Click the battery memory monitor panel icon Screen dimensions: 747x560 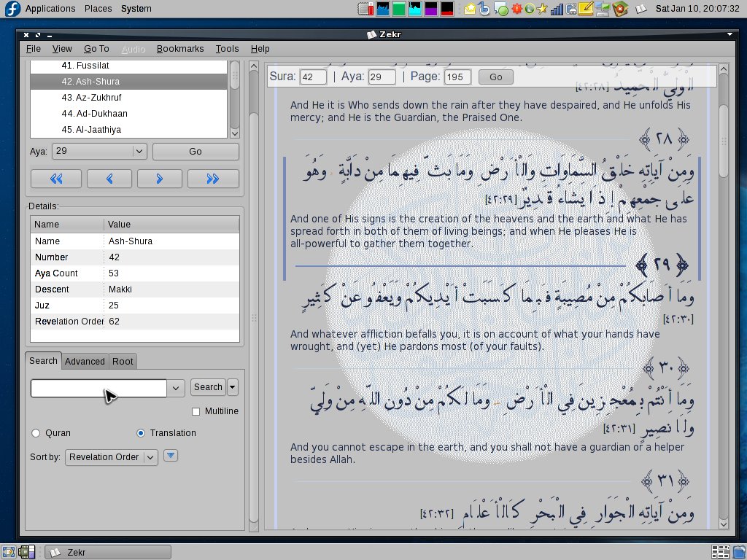365,9
